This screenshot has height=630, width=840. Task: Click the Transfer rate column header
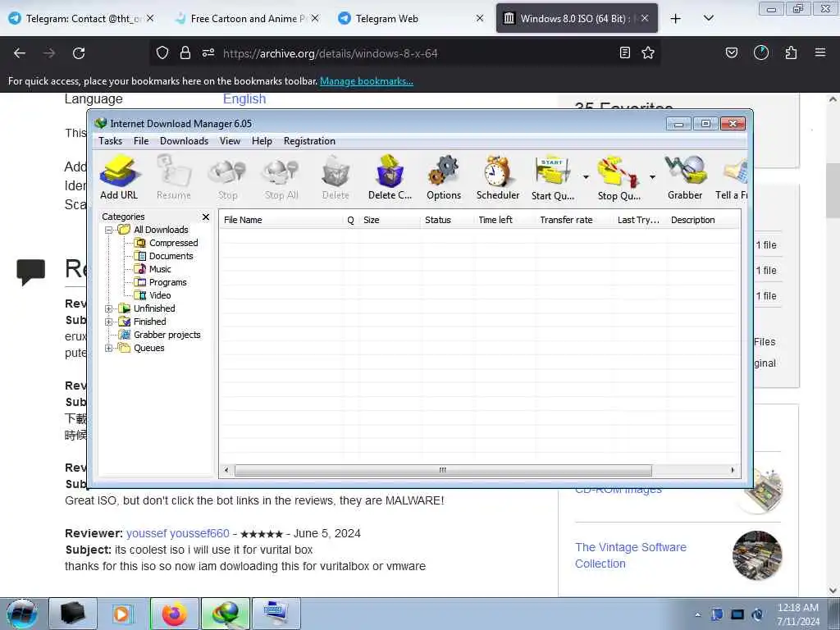click(x=574, y=220)
